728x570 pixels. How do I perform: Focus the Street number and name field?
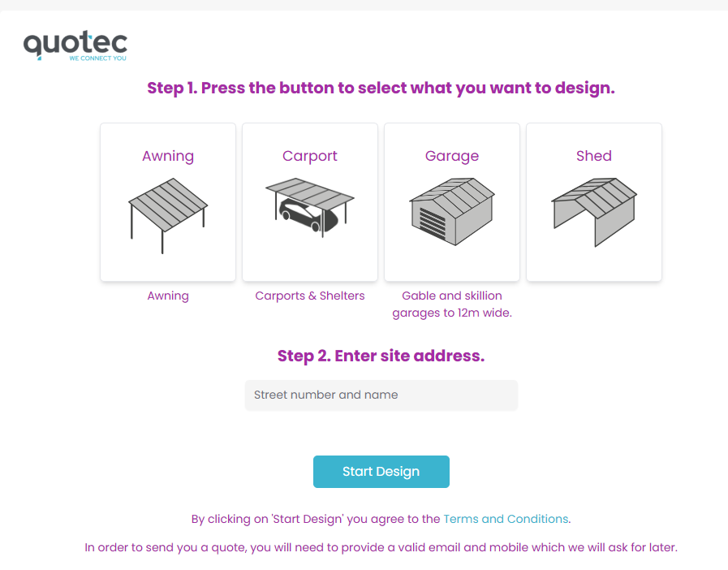(x=381, y=395)
